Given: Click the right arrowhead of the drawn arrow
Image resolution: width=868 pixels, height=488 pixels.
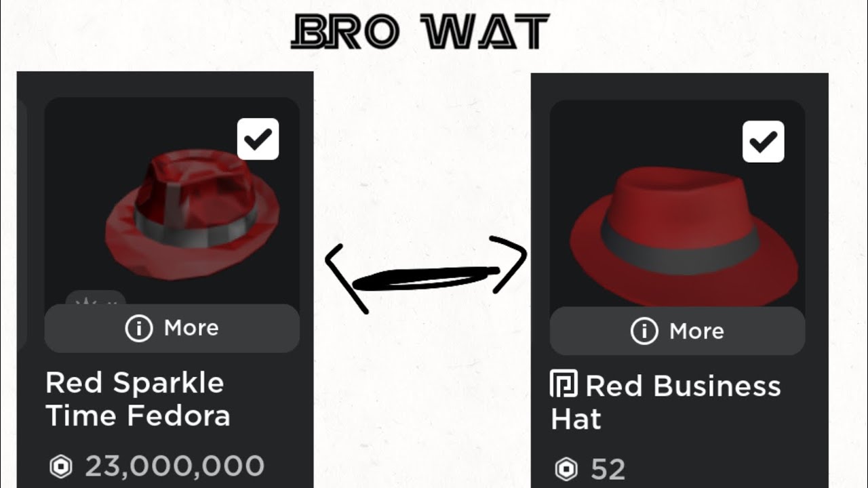Looking at the screenshot, I should [x=510, y=265].
